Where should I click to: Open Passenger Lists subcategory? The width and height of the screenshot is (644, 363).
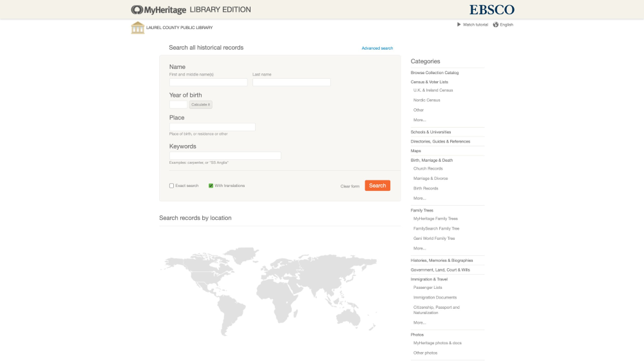(x=428, y=288)
